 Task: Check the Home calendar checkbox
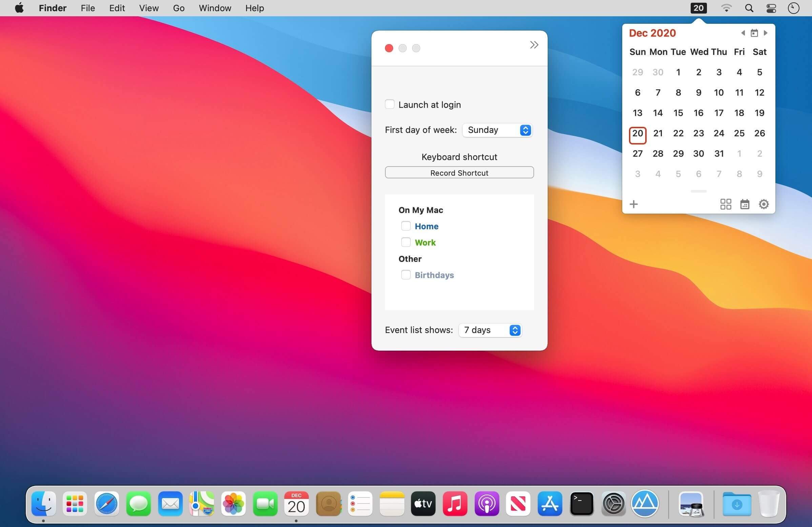(x=406, y=226)
